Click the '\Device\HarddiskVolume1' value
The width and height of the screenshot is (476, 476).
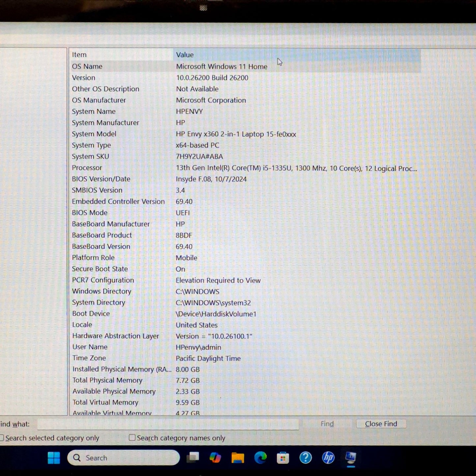216,314
